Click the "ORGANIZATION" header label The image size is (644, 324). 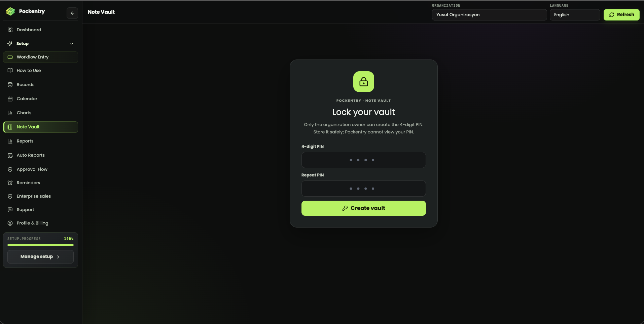(446, 6)
